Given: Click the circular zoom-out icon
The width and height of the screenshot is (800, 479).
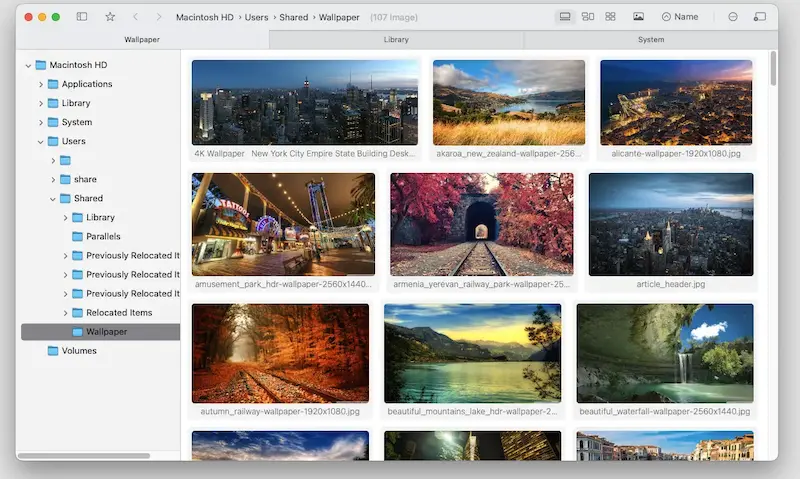Looking at the screenshot, I should [733, 17].
